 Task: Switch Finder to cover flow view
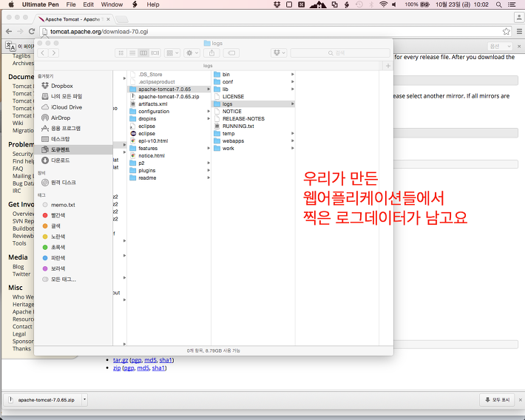155,53
